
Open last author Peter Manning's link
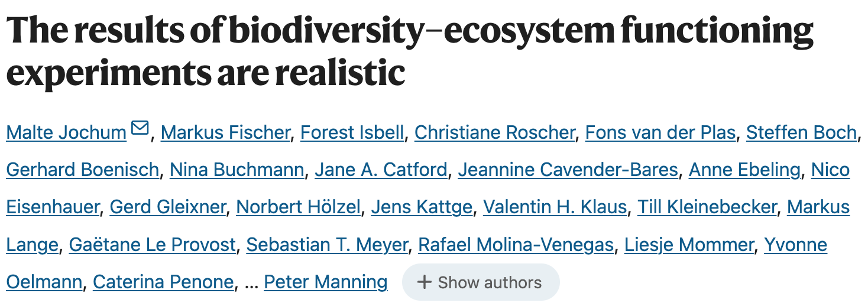click(326, 282)
